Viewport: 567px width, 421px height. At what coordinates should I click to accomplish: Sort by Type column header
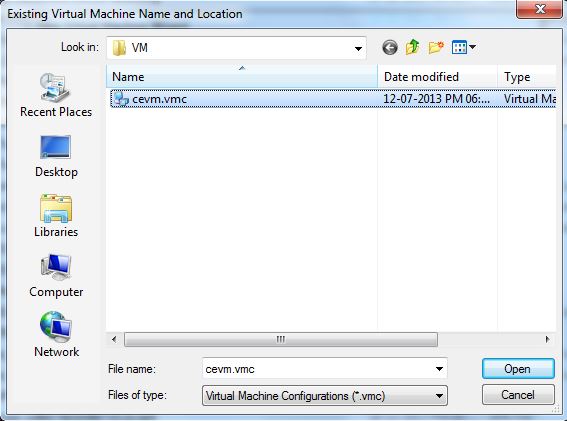point(527,76)
